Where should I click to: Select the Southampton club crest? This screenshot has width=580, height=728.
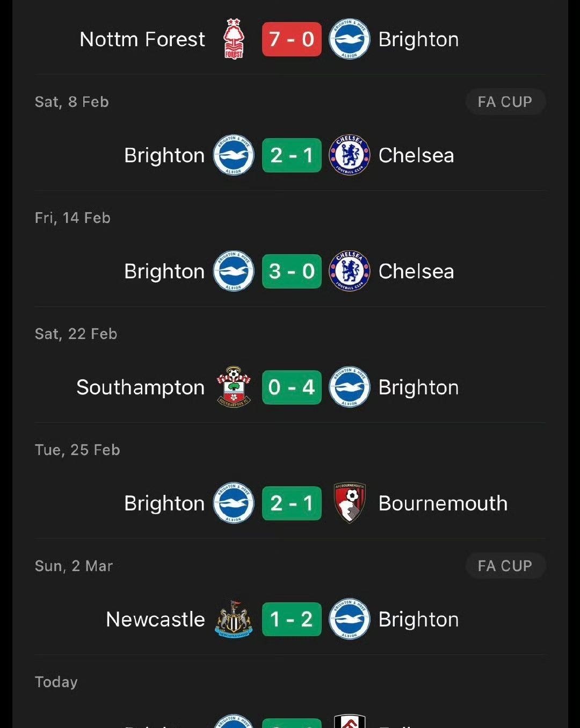234,387
